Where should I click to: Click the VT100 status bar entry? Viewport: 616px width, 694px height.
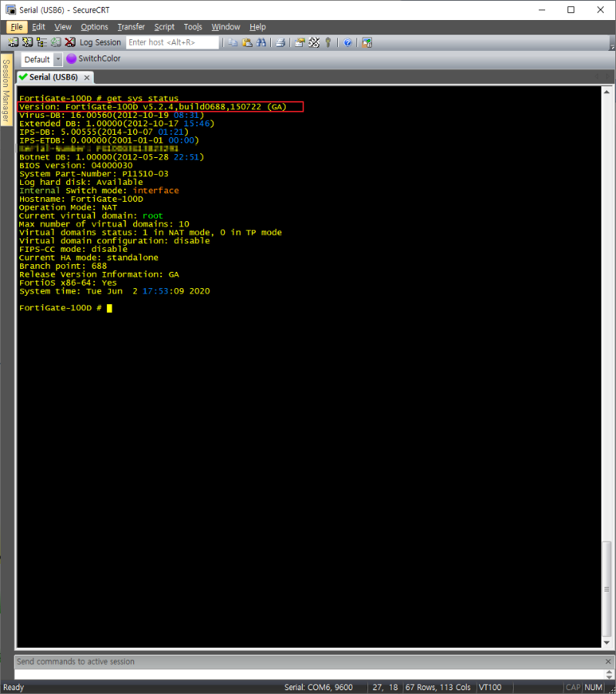pos(490,687)
